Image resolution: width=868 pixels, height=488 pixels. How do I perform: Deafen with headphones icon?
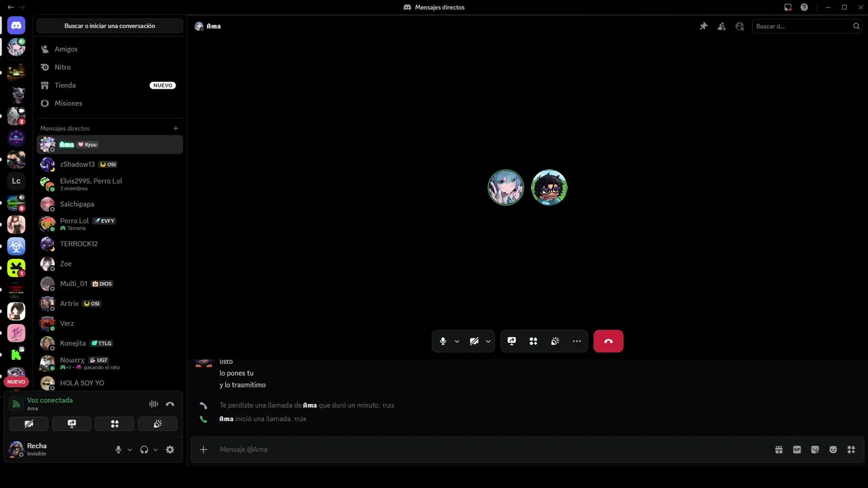click(144, 449)
